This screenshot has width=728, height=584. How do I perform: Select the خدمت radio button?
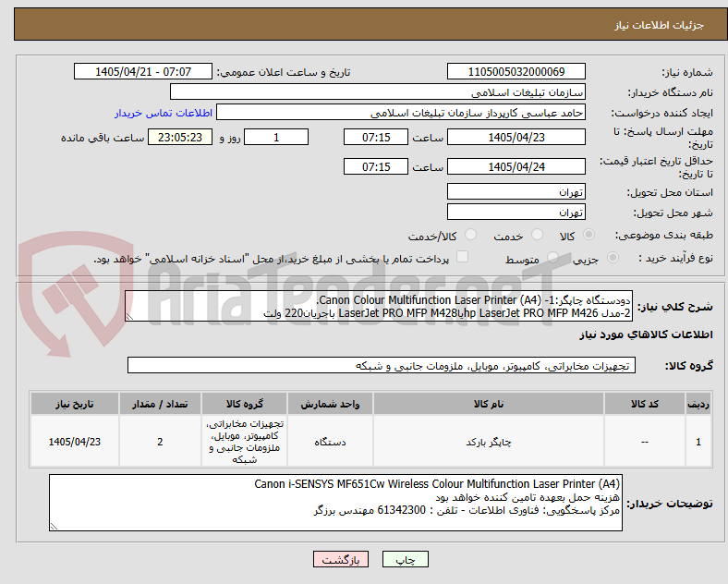point(537,235)
